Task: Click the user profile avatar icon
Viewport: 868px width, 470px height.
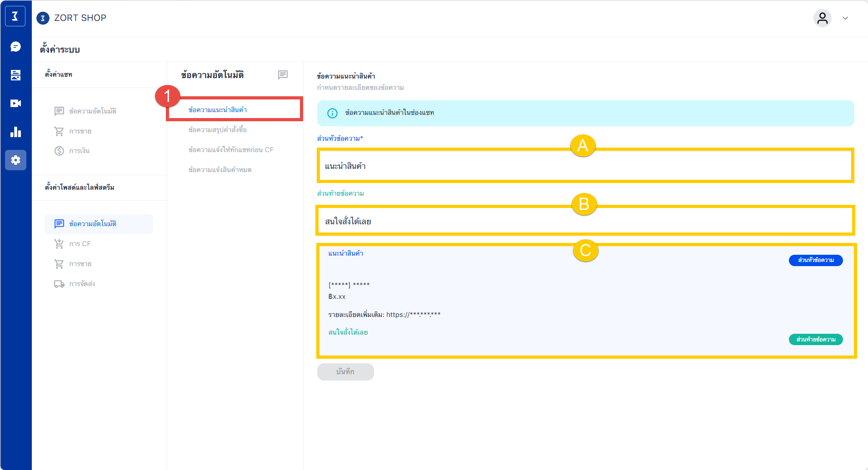Action: tap(822, 18)
